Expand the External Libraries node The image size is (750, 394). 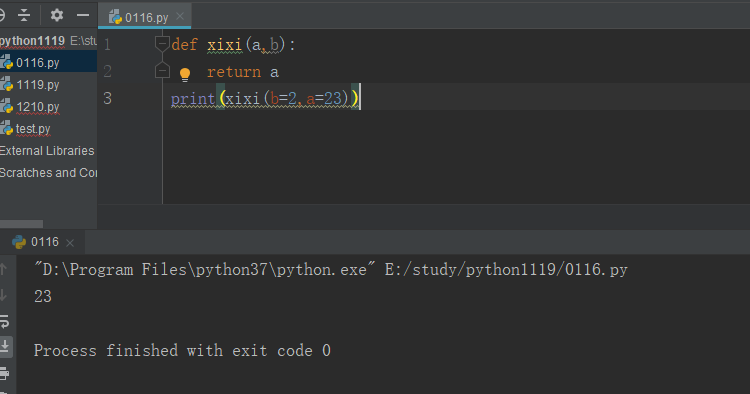(47, 151)
